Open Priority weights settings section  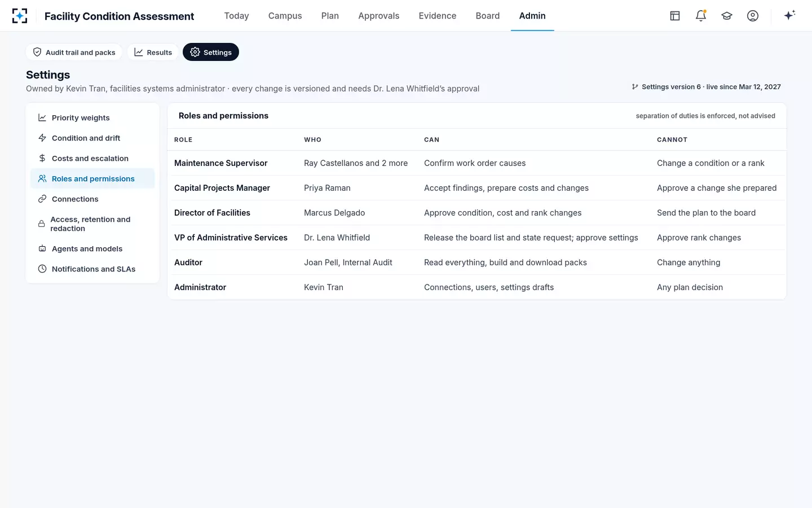(x=92, y=117)
